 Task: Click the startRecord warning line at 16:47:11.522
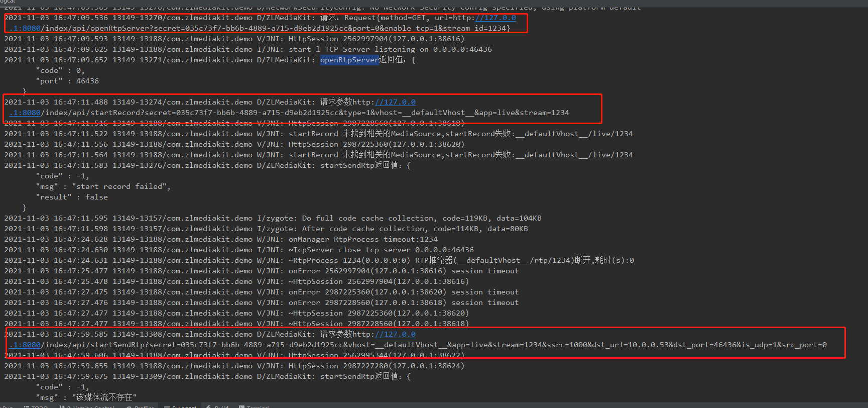coord(318,134)
